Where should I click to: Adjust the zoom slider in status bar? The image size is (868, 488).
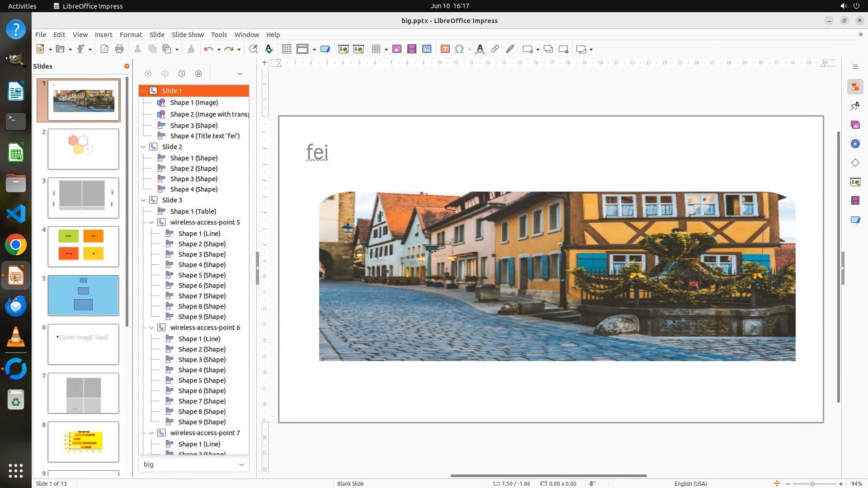(x=812, y=484)
